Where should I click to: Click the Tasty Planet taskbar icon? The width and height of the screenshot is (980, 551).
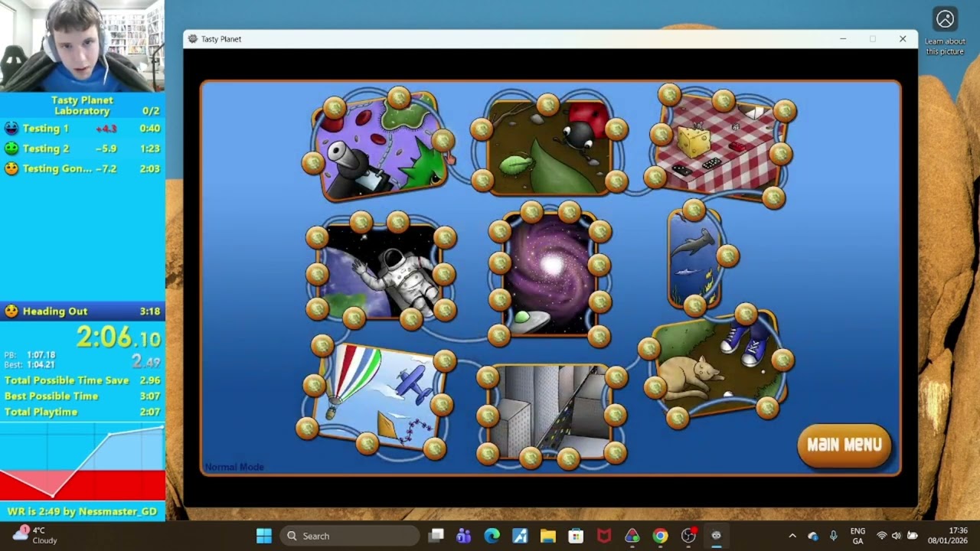coord(717,536)
